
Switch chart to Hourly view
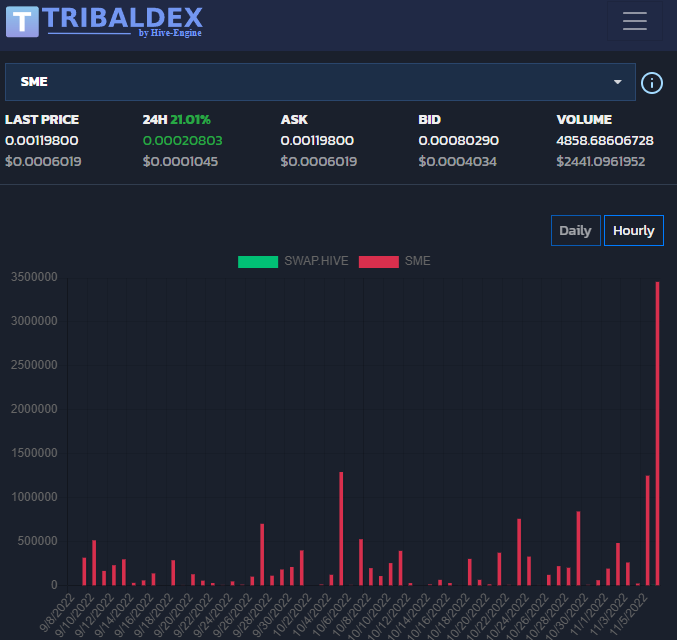coord(633,230)
